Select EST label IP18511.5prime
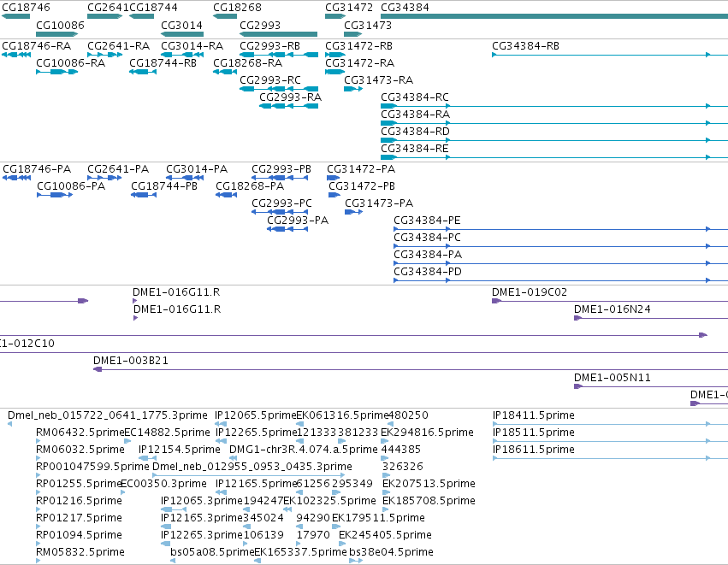Viewport: 728px width, 565px height. (534, 433)
